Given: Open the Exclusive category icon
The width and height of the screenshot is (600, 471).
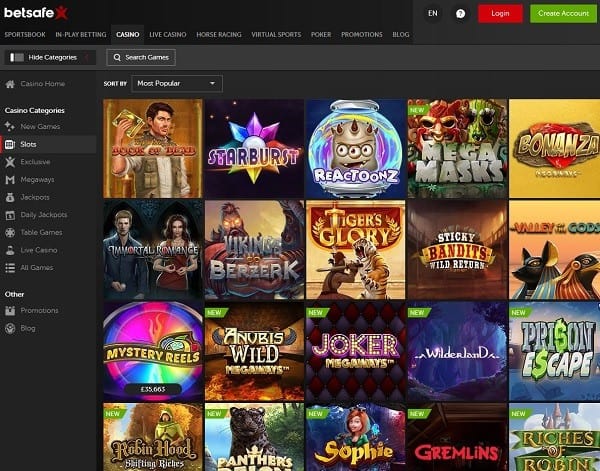Looking at the screenshot, I should [10, 162].
